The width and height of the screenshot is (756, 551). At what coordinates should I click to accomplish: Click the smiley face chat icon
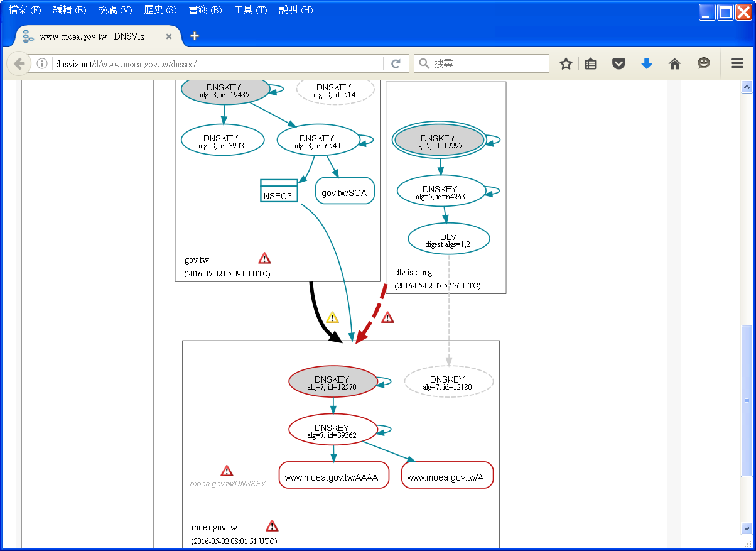[x=703, y=63]
